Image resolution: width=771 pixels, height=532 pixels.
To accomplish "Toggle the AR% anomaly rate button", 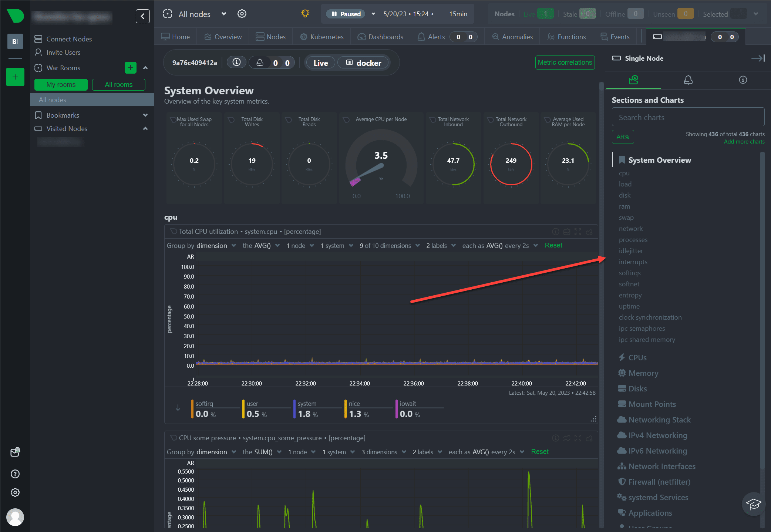I will [623, 137].
